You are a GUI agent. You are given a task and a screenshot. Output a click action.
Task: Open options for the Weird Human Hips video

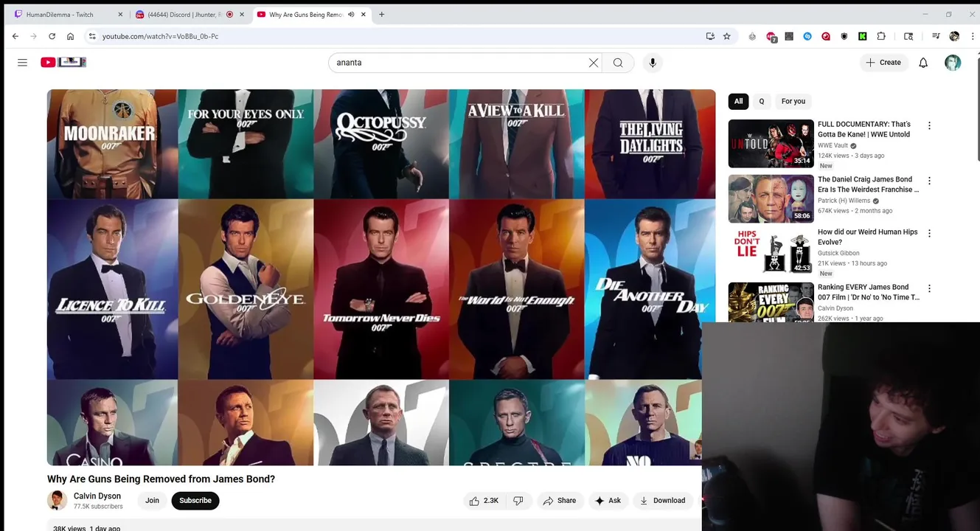click(929, 233)
